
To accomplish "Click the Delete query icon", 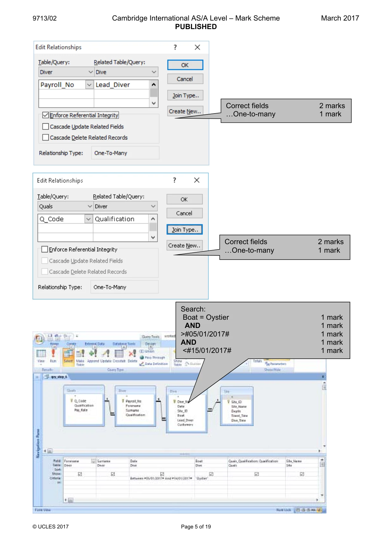I will 132,353.
